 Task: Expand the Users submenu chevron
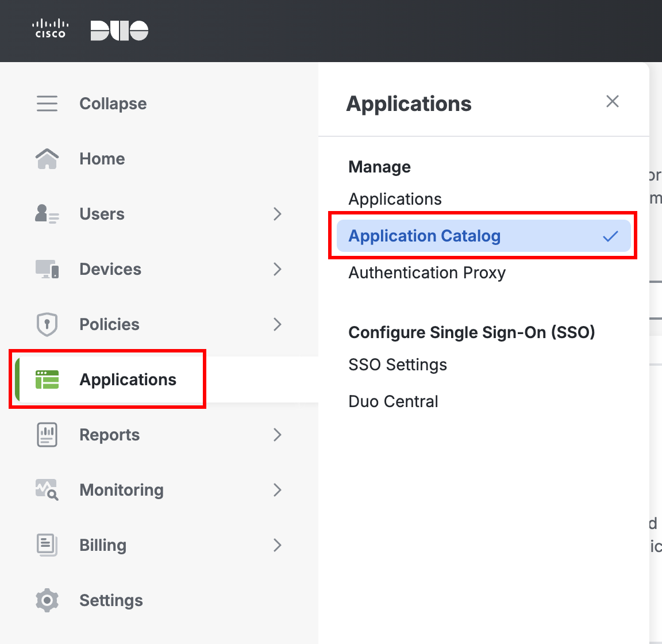coord(277,214)
